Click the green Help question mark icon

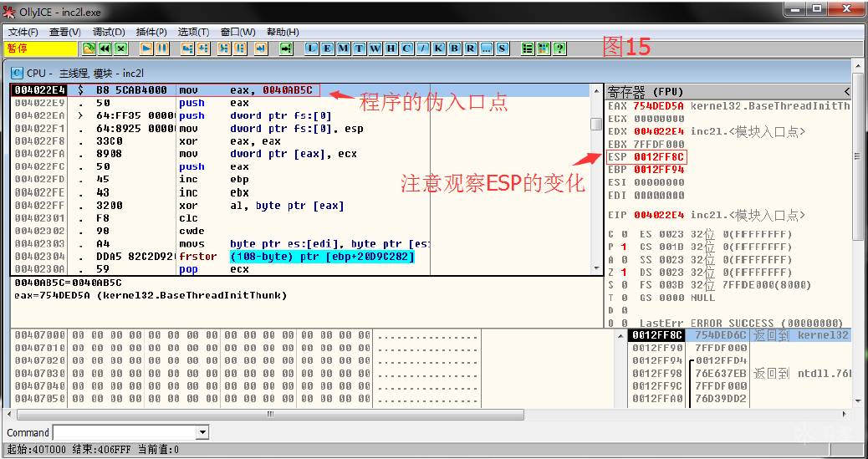coord(559,48)
